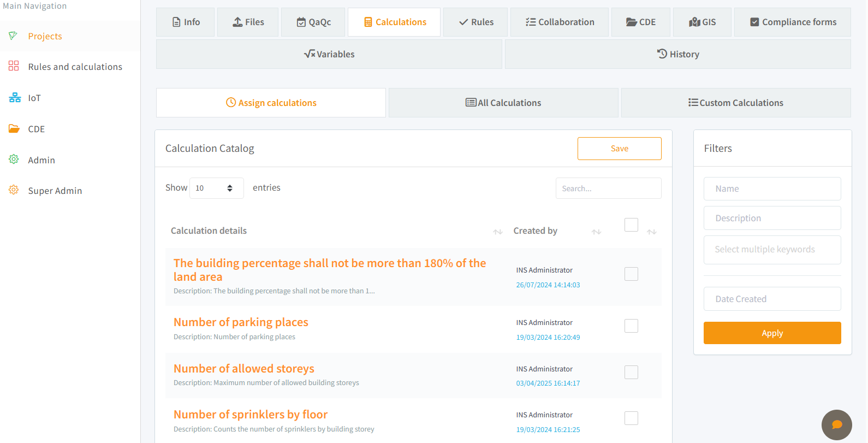Screen dimensions: 868x443
Task: Switch to the Variables tab
Action: tap(329, 54)
